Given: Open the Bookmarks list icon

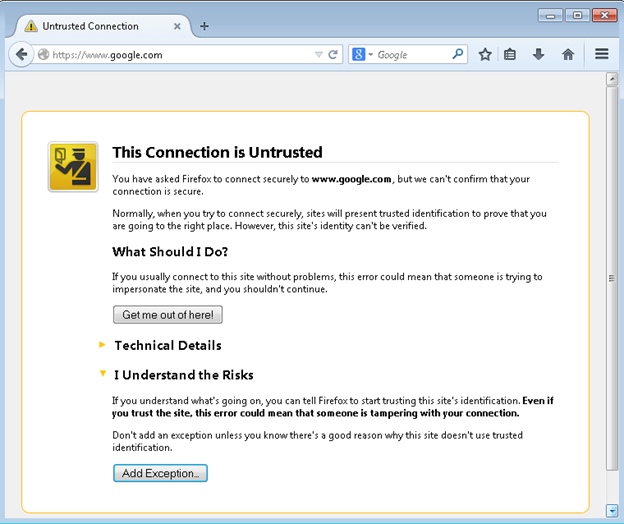Looking at the screenshot, I should click(x=510, y=55).
